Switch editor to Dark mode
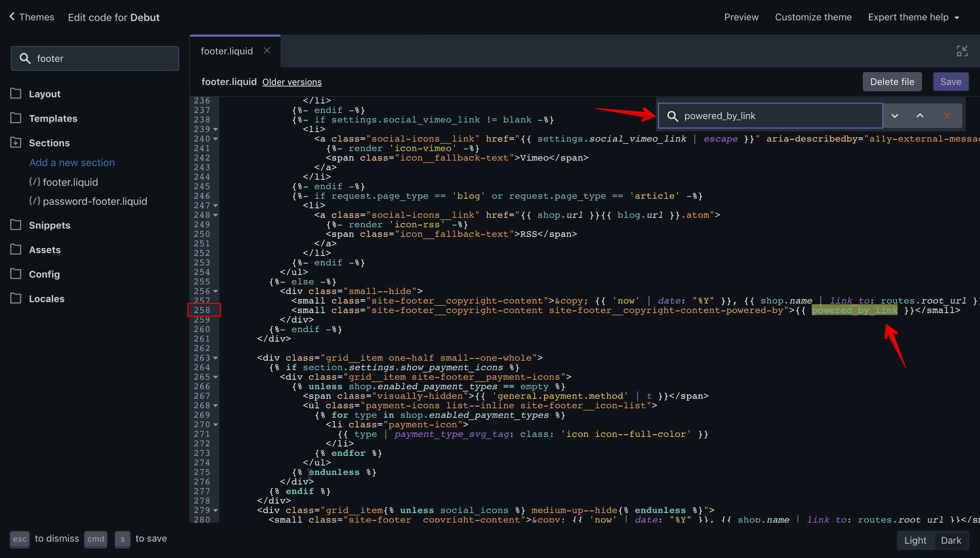The width and height of the screenshot is (980, 558). (x=951, y=540)
